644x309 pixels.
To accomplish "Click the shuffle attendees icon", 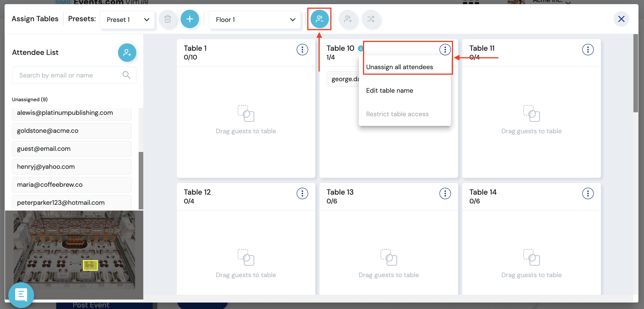I will [371, 19].
